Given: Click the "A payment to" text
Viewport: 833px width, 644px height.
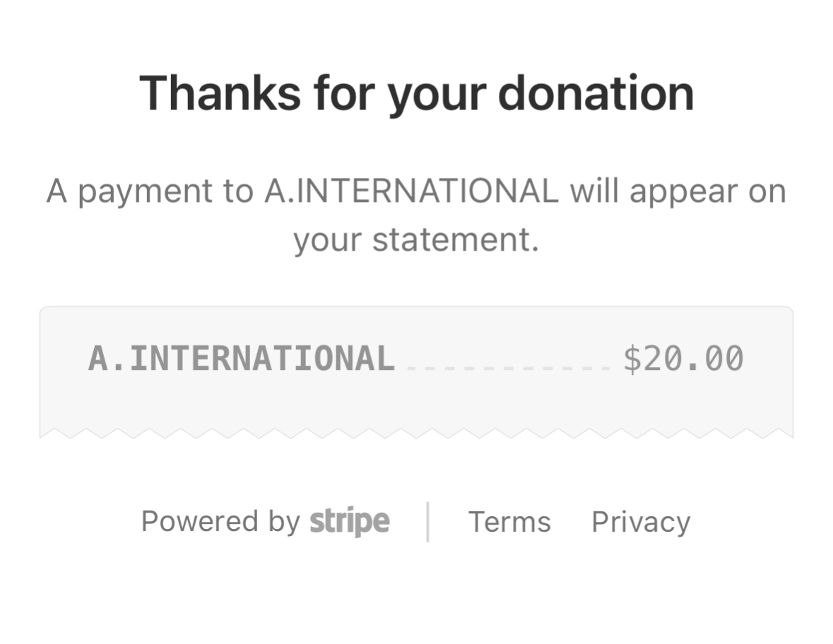Looking at the screenshot, I should tap(150, 192).
